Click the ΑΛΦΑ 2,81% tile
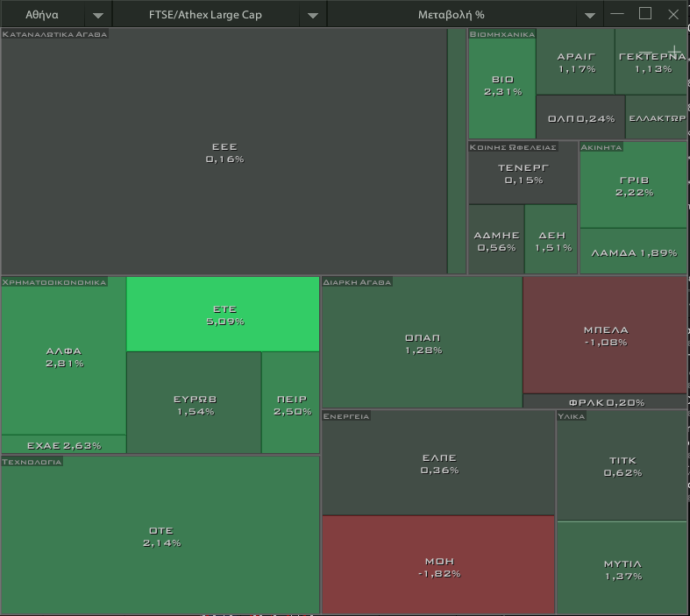Viewport: 690px width, 616px height. tap(64, 356)
